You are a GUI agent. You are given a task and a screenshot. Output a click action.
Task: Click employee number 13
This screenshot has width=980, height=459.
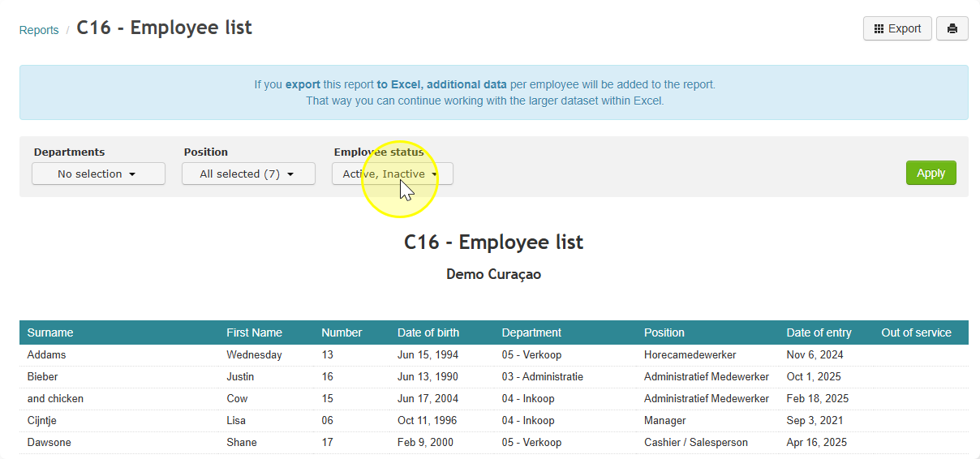point(328,354)
